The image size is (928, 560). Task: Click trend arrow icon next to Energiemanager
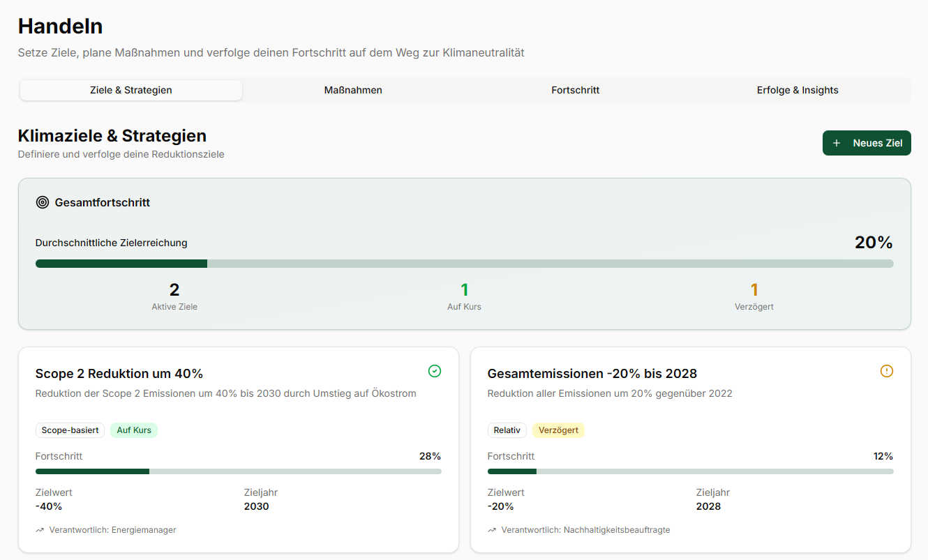pos(40,530)
